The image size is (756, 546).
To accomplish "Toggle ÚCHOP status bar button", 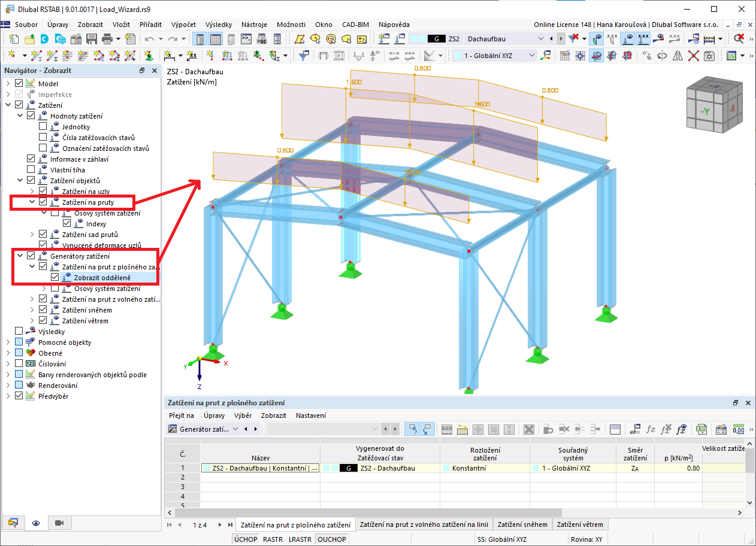I will (x=246, y=539).
